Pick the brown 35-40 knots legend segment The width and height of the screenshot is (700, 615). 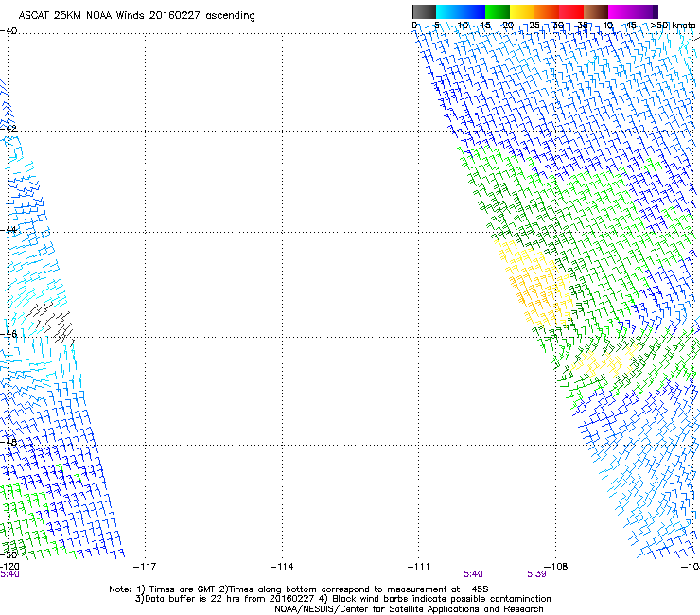pyautogui.click(x=596, y=11)
